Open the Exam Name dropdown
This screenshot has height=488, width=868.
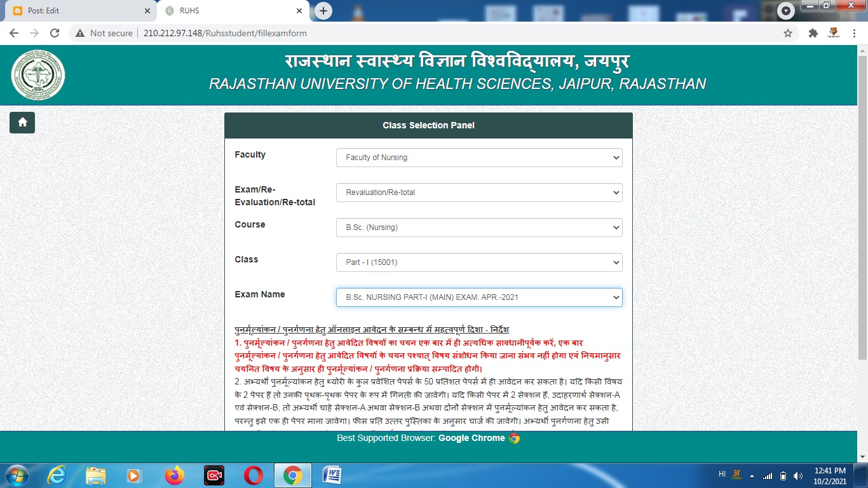click(x=479, y=297)
